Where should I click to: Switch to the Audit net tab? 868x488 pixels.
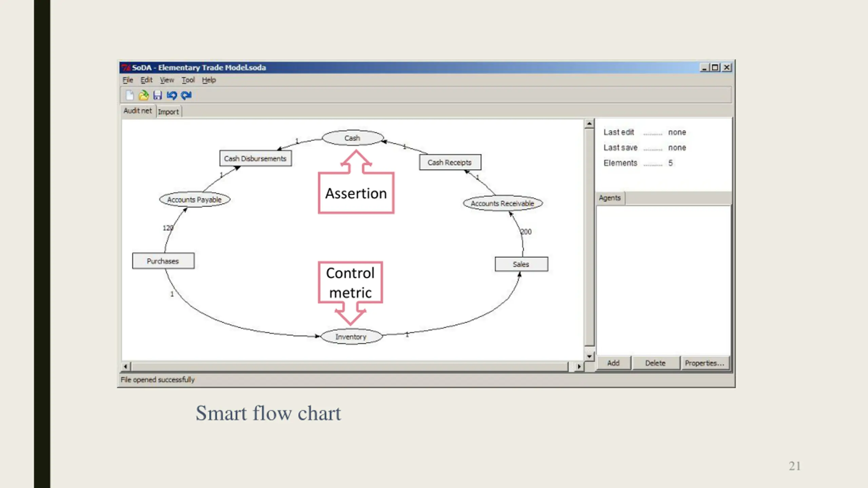coord(138,111)
